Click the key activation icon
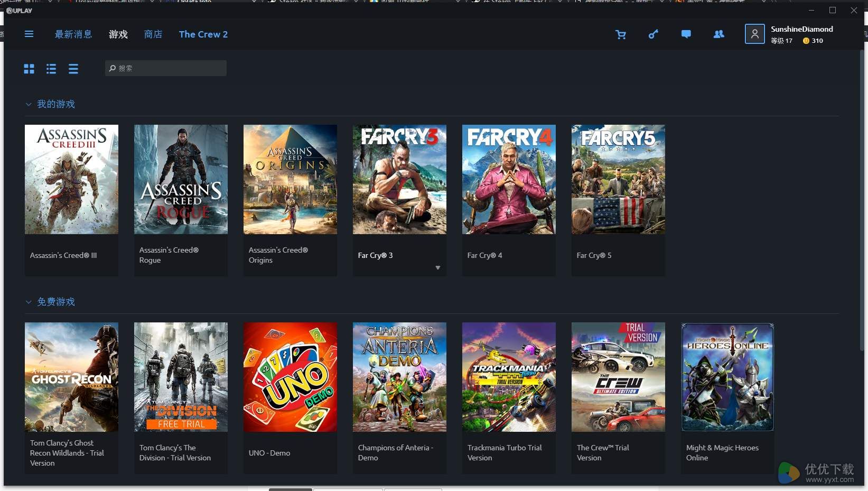This screenshot has width=868, height=491. pyautogui.click(x=654, y=34)
